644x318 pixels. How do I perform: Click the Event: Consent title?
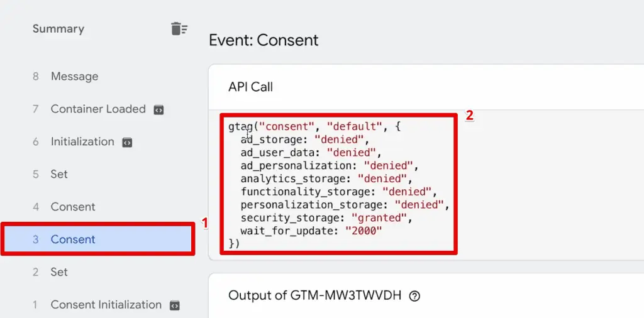(264, 40)
